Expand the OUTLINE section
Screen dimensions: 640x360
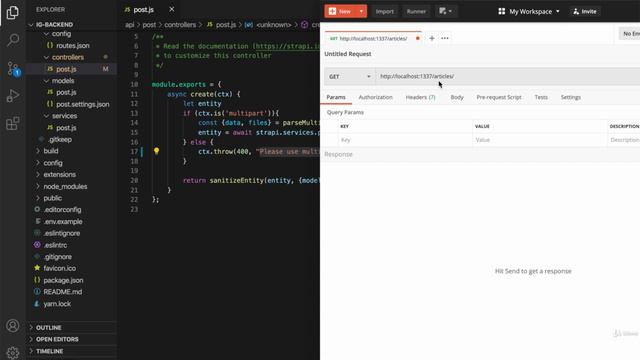coord(48,328)
